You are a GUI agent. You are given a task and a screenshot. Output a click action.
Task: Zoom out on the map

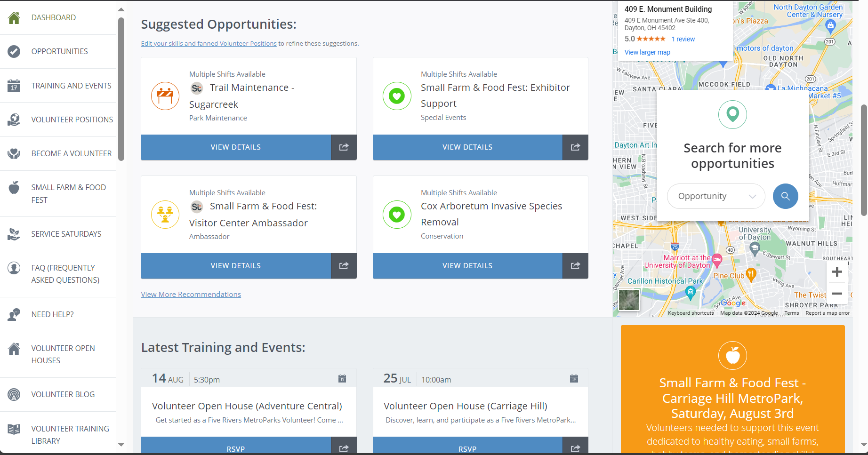point(837,294)
